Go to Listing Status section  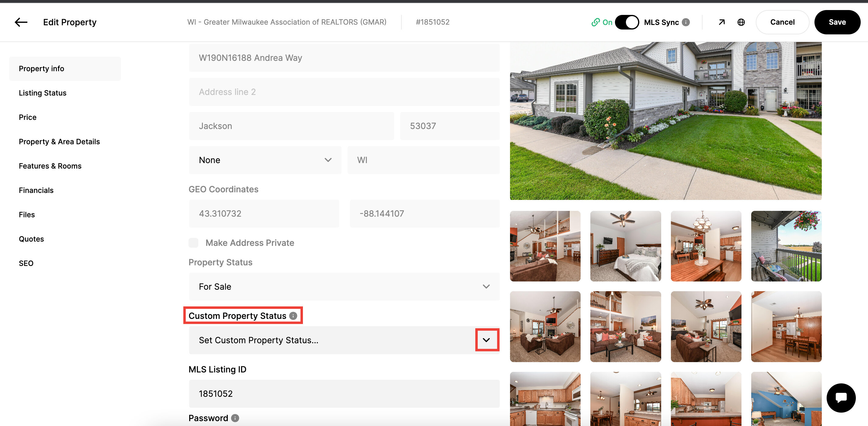coord(43,93)
